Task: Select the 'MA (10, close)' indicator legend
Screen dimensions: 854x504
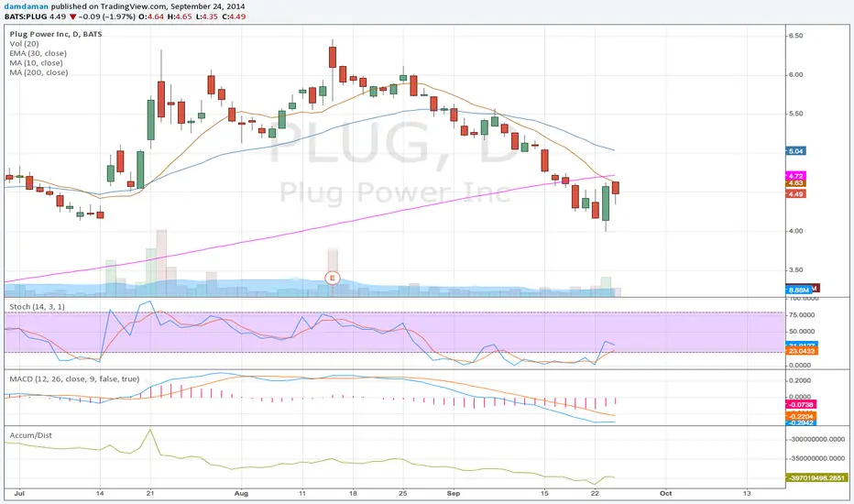Action: pyautogui.click(x=36, y=62)
